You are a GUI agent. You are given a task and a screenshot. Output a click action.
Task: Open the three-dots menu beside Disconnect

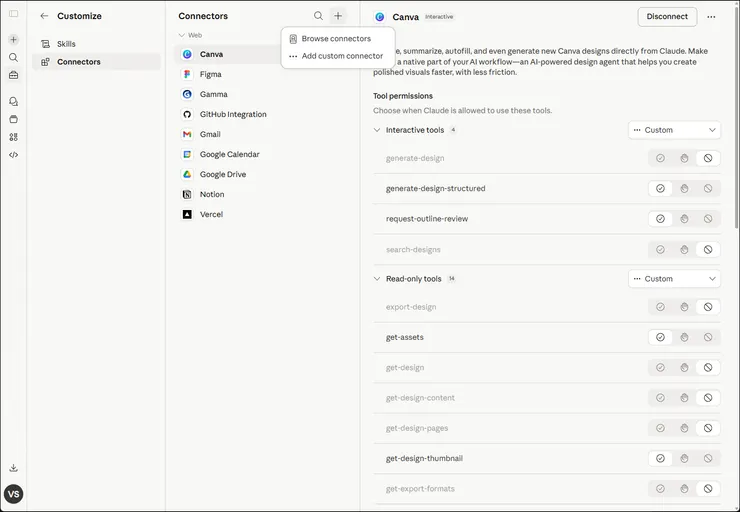(x=711, y=17)
